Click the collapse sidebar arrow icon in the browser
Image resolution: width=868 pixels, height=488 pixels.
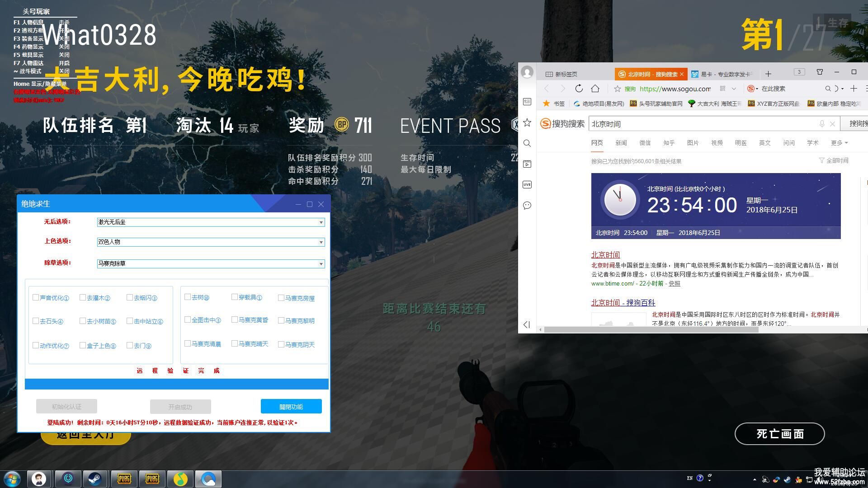[x=527, y=324]
